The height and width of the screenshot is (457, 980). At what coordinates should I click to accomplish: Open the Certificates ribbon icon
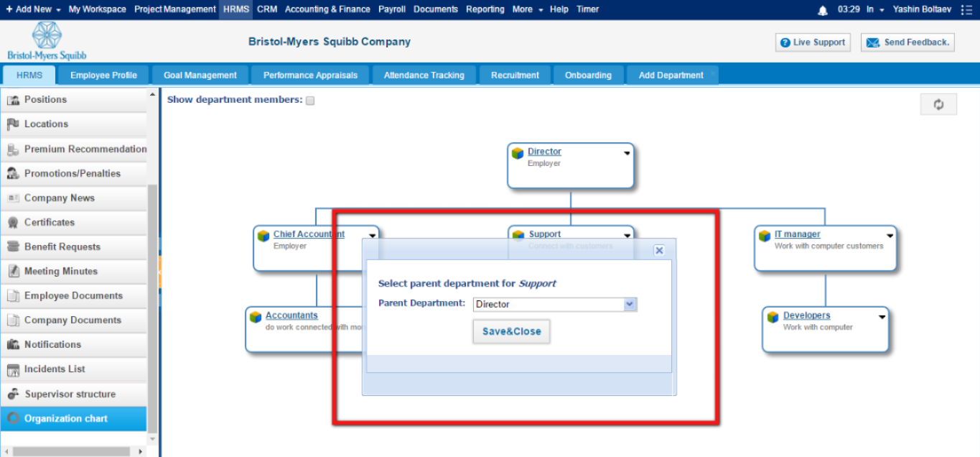pyautogui.click(x=13, y=222)
